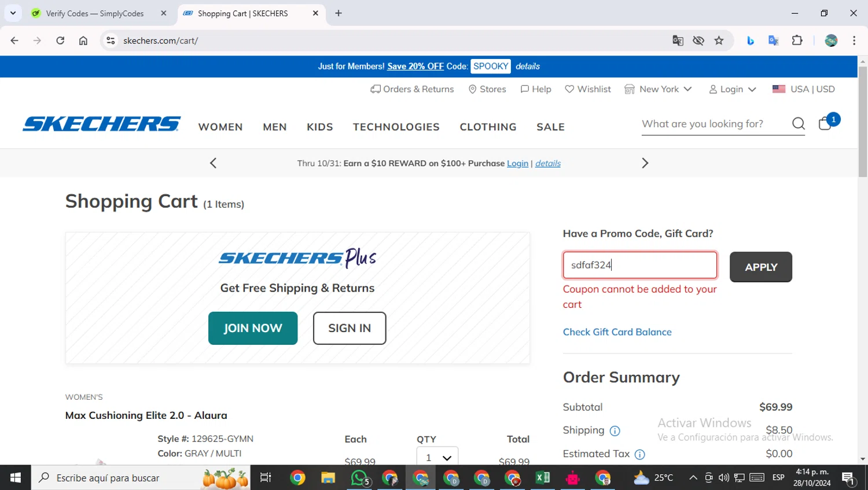Screen dimensions: 868x490
Task: Click the JOIN NOW button
Action: coord(253,328)
